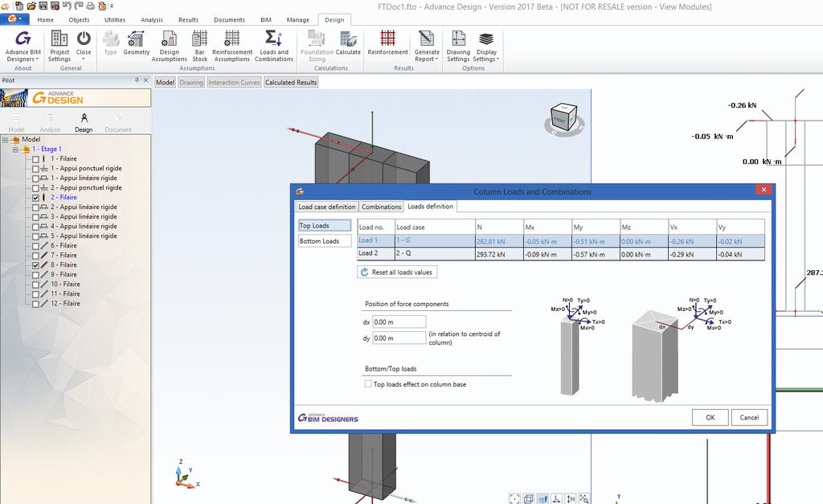Image resolution: width=823 pixels, height=504 pixels.
Task: Open the Advance BIM Designers ribbon button
Action: tap(23, 46)
